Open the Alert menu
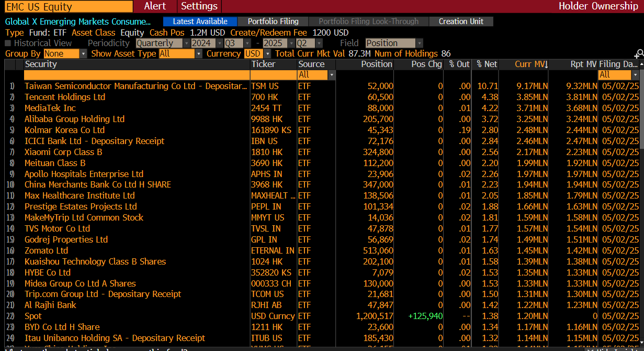The image size is (644, 351). [x=155, y=6]
